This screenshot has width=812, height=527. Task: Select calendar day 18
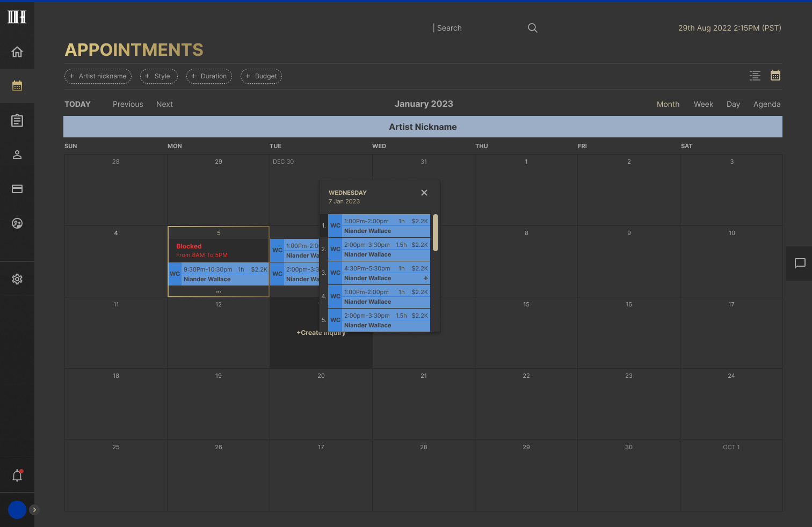point(116,404)
